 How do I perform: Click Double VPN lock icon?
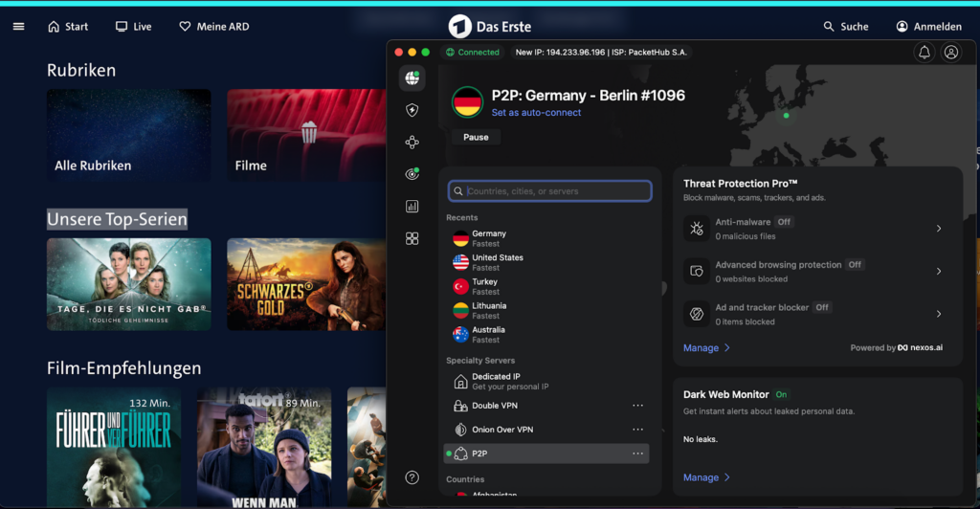[460, 406]
